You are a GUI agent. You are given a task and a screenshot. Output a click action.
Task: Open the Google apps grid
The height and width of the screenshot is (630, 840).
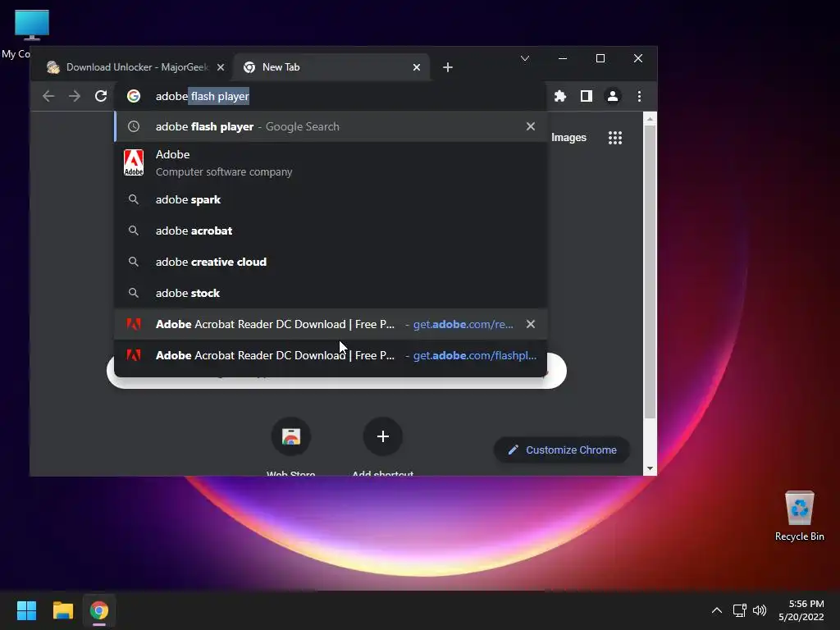tap(615, 138)
